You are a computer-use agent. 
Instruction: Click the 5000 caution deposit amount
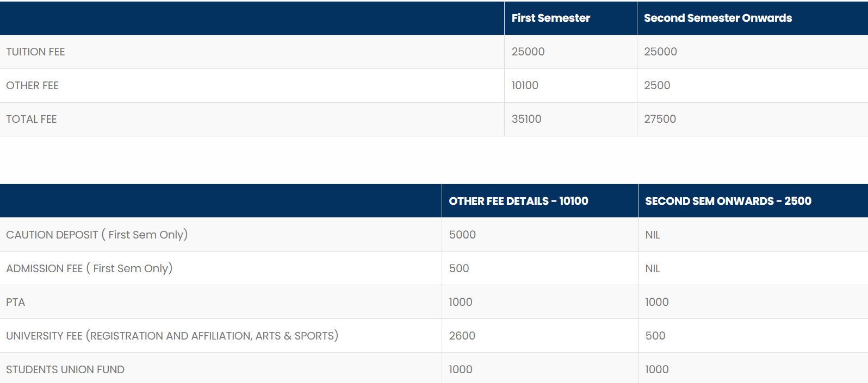coord(462,235)
